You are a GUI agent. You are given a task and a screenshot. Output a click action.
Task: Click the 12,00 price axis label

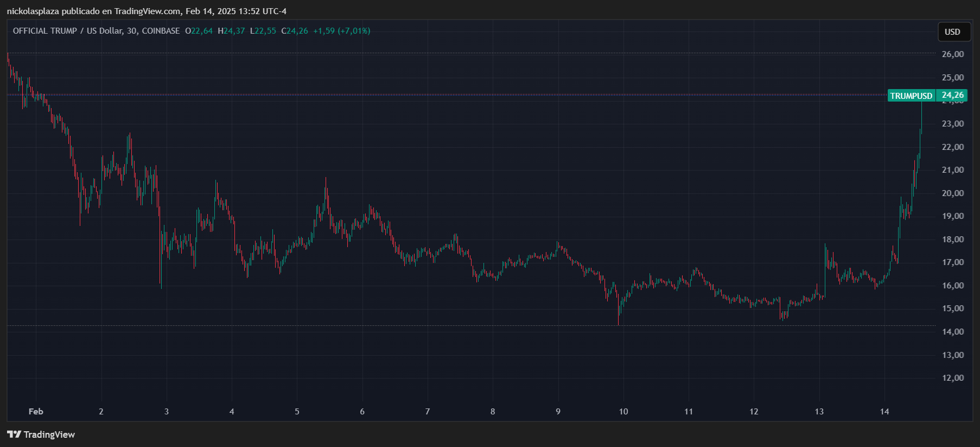953,378
